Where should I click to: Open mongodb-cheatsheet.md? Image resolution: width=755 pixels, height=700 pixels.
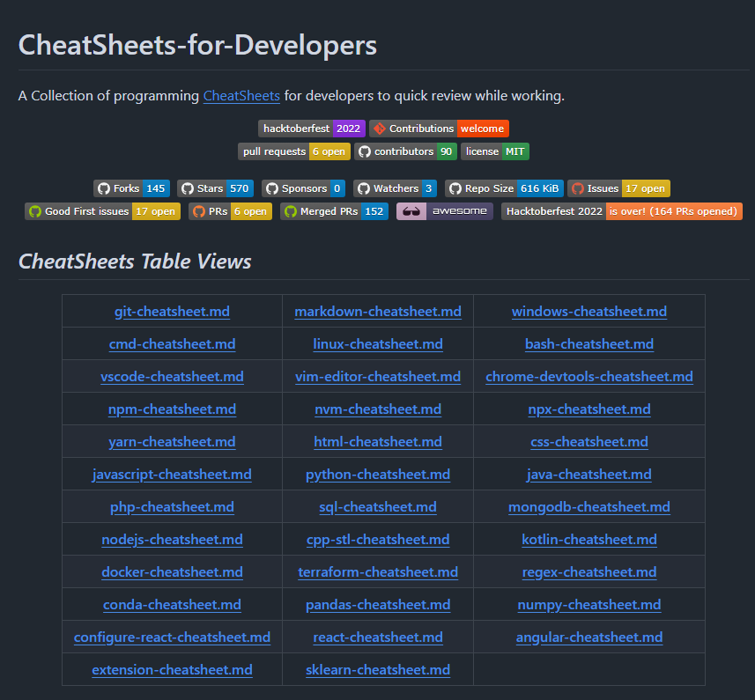pos(589,507)
